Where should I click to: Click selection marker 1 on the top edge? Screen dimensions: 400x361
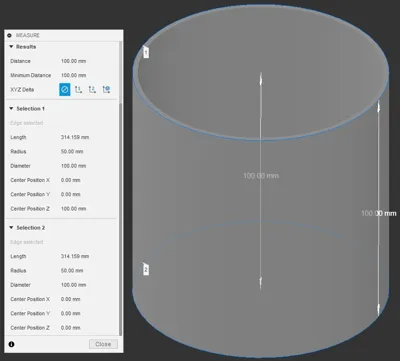(146, 52)
